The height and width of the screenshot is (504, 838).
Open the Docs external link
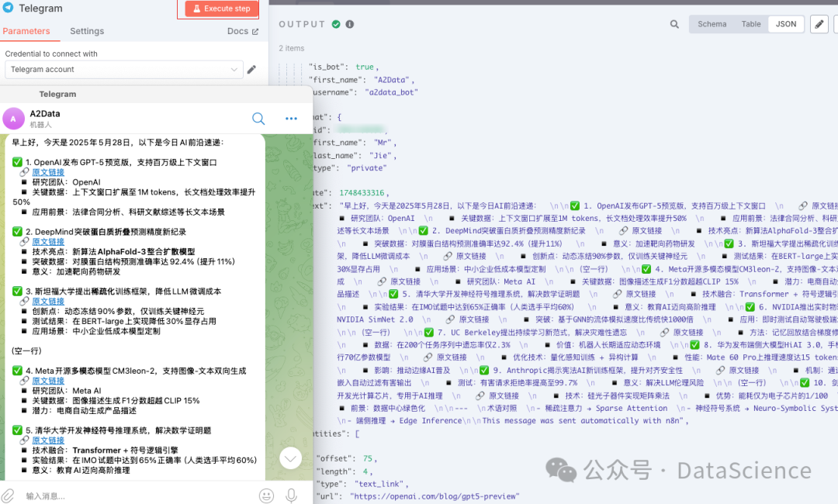coord(243,31)
